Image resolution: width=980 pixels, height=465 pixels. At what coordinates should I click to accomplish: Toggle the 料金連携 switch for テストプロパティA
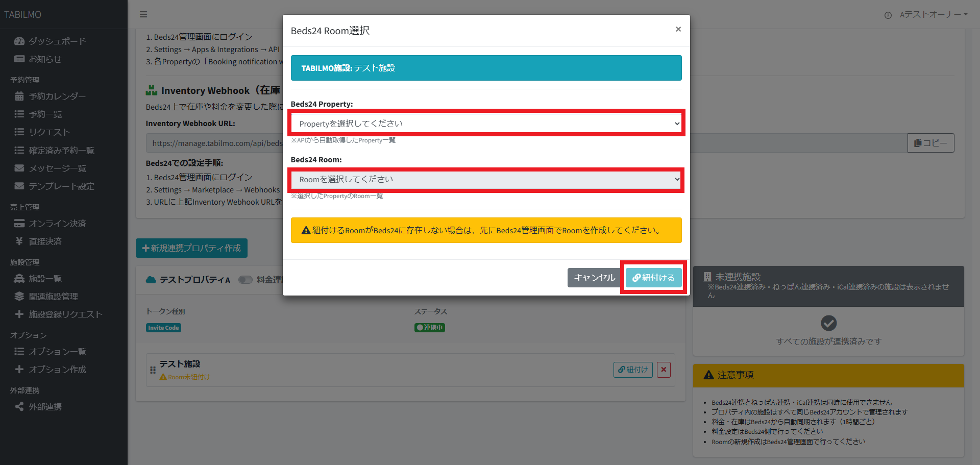coord(246,280)
